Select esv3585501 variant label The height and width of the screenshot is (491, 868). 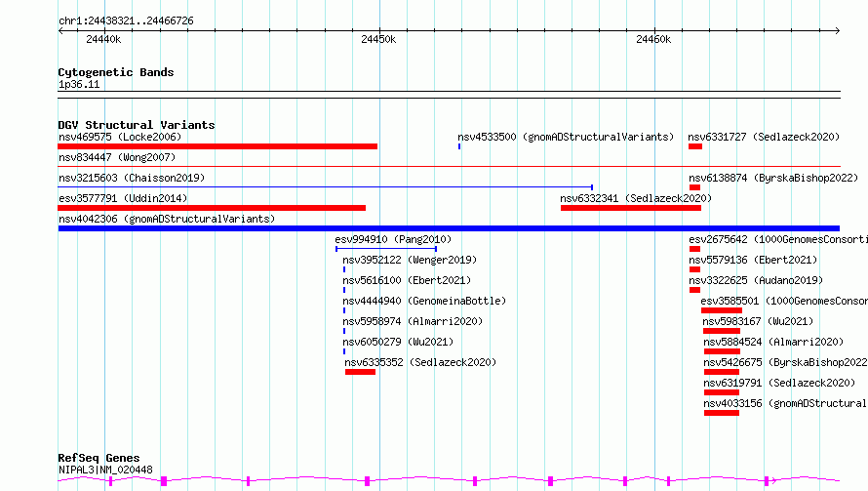click(784, 301)
